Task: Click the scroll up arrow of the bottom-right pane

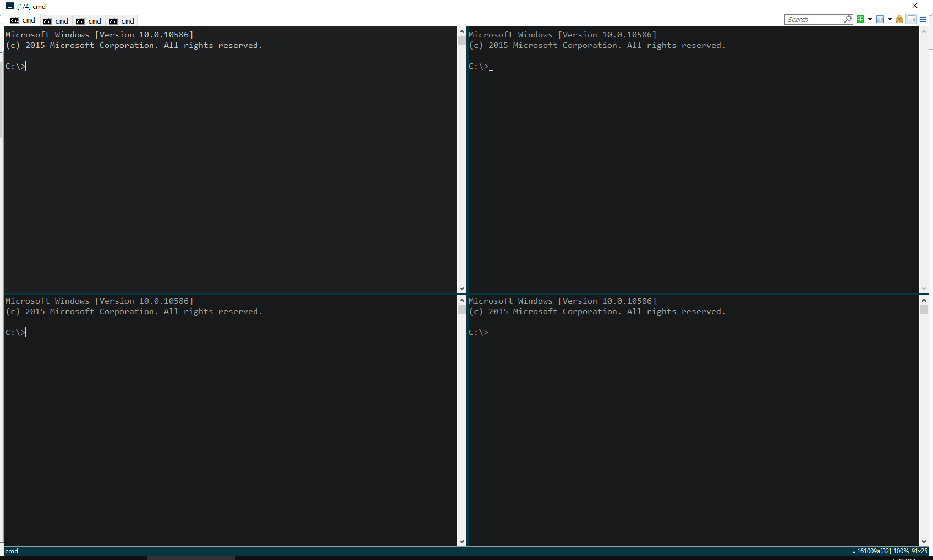Action: click(x=924, y=300)
